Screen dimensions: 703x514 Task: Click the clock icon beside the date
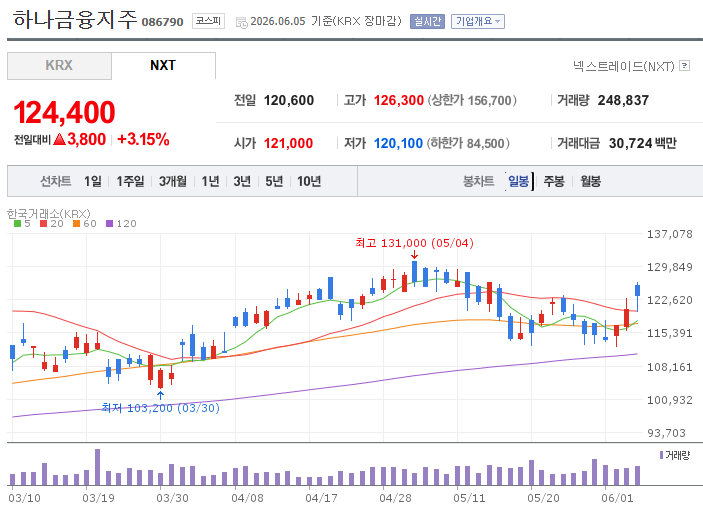point(242,22)
